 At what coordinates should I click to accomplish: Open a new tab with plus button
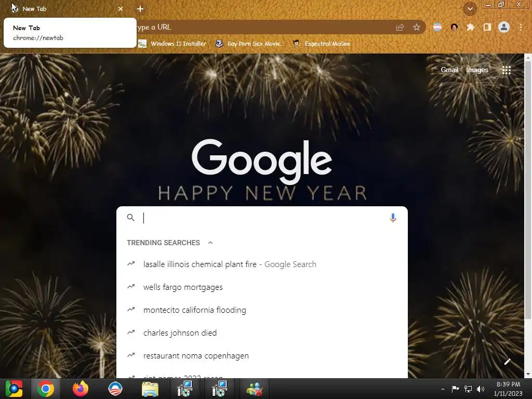click(x=140, y=9)
